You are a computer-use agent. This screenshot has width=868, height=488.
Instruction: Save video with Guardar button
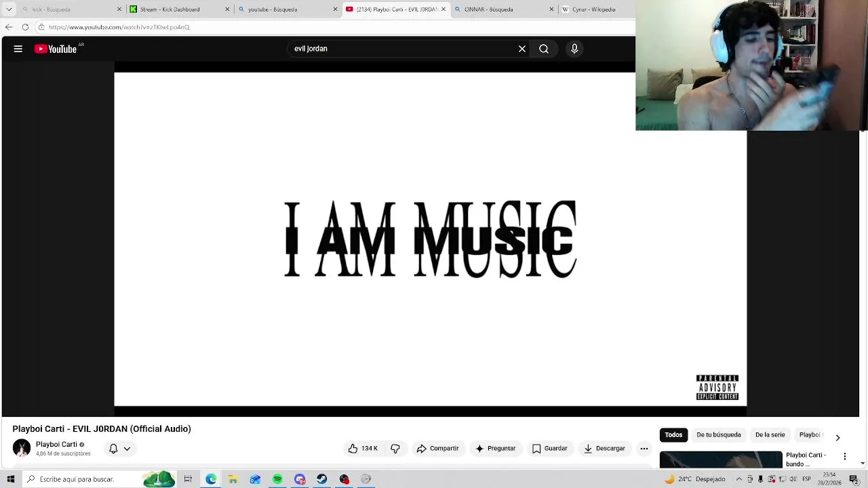(x=550, y=449)
